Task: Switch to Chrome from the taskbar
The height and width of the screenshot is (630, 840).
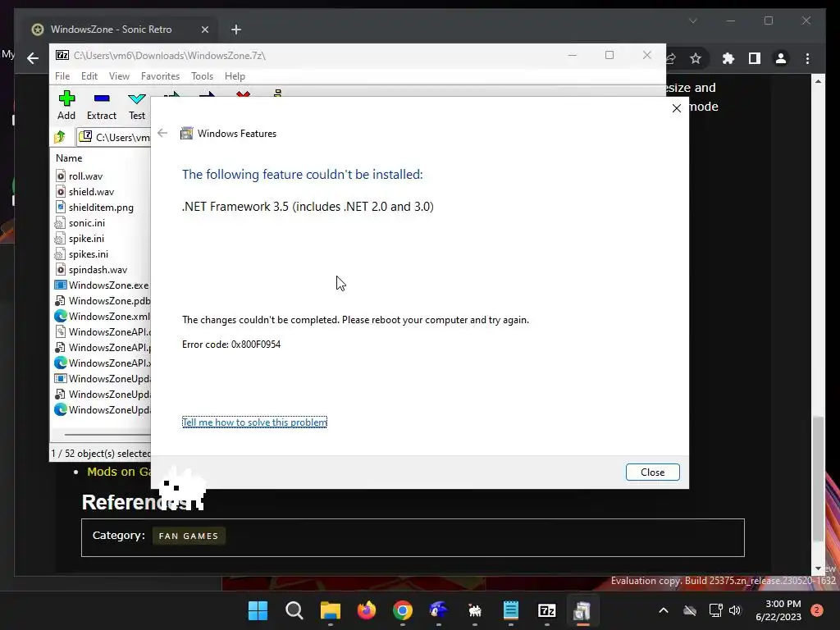Action: (402, 610)
